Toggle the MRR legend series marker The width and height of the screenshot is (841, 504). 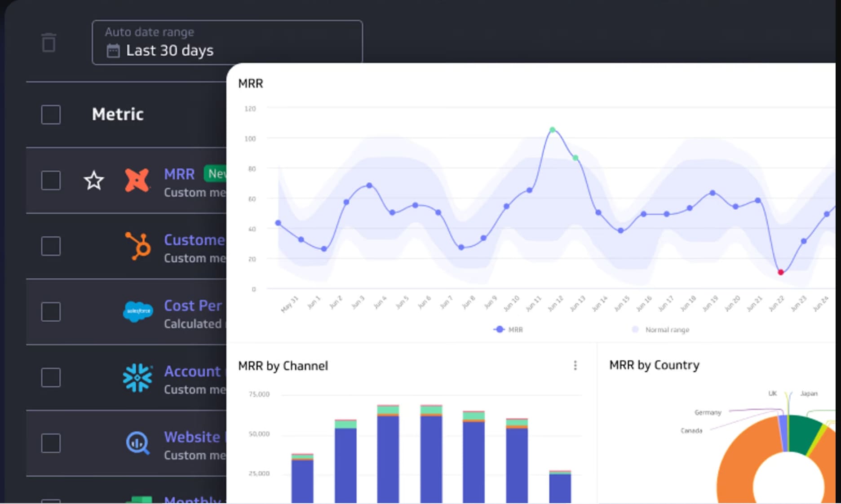click(499, 329)
